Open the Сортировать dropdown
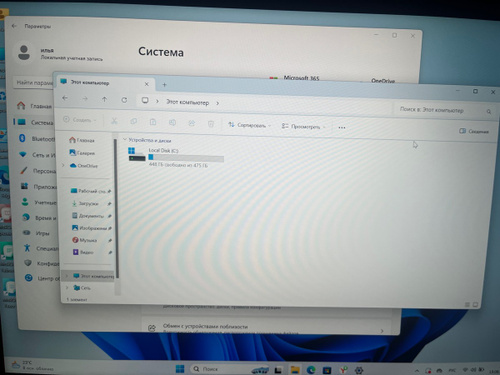 pyautogui.click(x=250, y=125)
